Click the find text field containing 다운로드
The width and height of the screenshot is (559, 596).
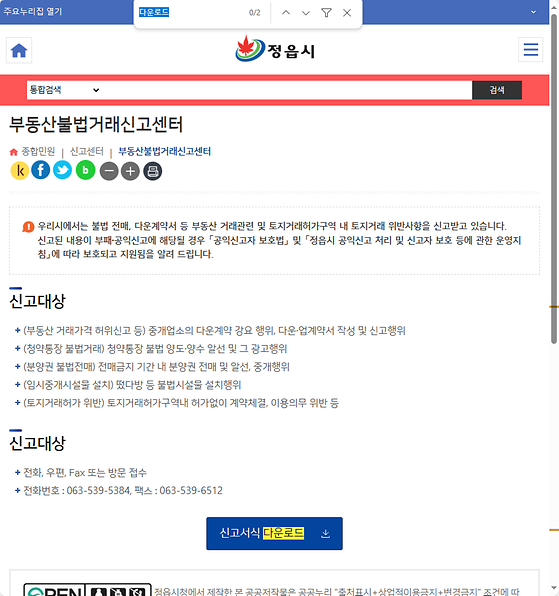[190, 13]
